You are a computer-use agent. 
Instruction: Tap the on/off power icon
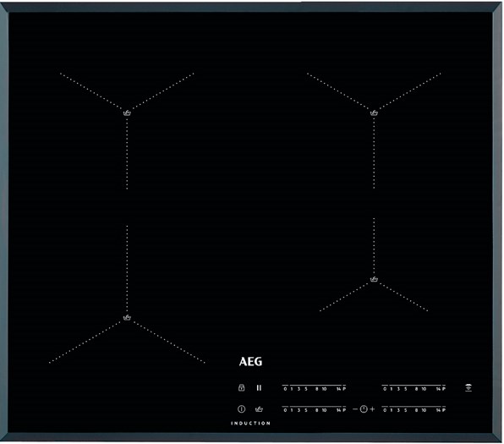[x=241, y=409]
